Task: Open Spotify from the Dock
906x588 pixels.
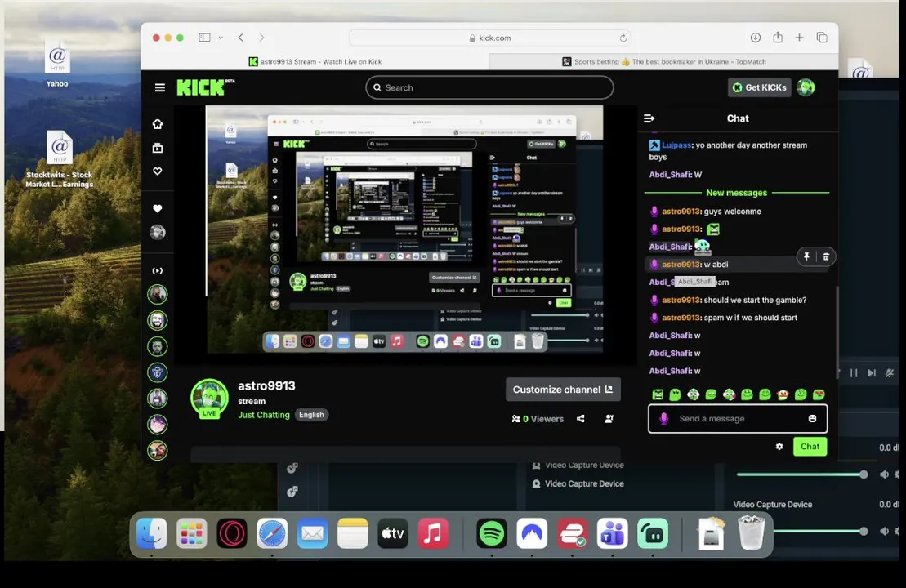Action: (492, 532)
